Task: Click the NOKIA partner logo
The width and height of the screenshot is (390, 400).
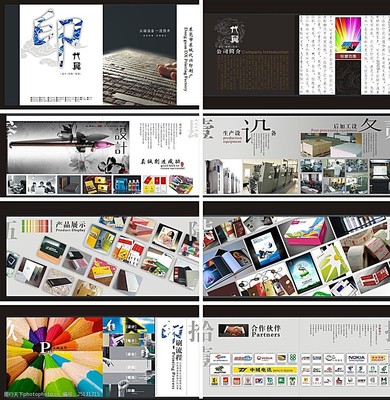Action: tap(356, 358)
